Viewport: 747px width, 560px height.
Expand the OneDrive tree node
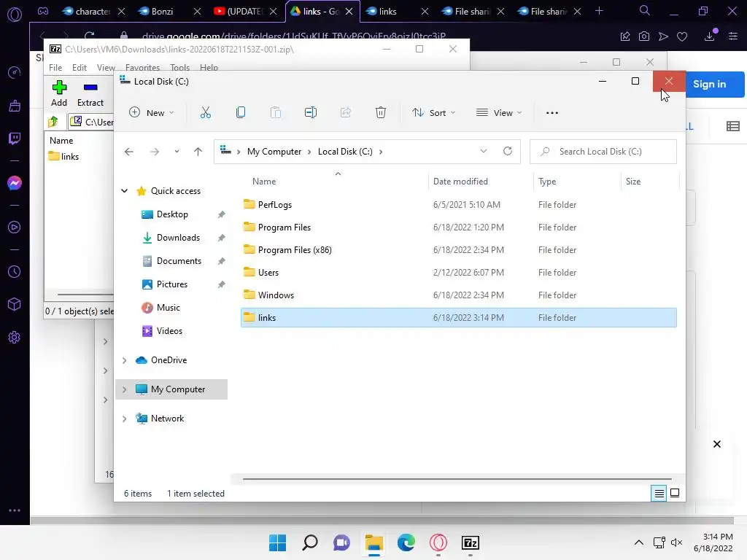coord(124,360)
